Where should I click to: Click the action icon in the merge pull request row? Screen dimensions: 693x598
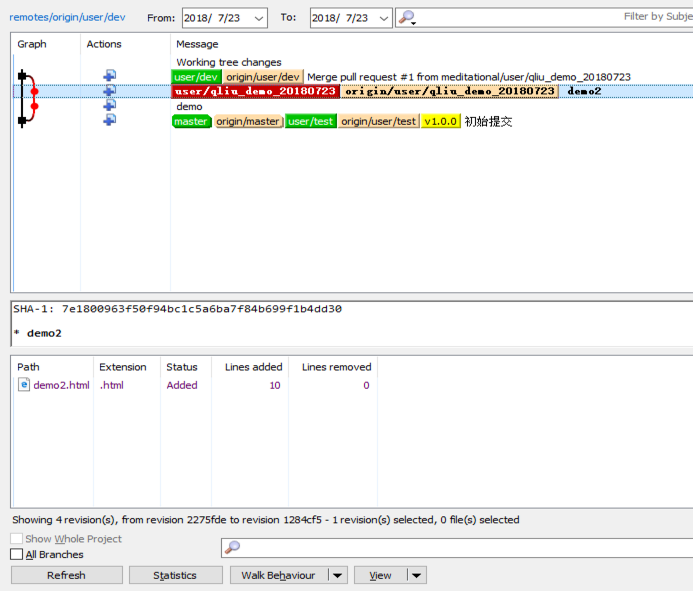coord(109,76)
